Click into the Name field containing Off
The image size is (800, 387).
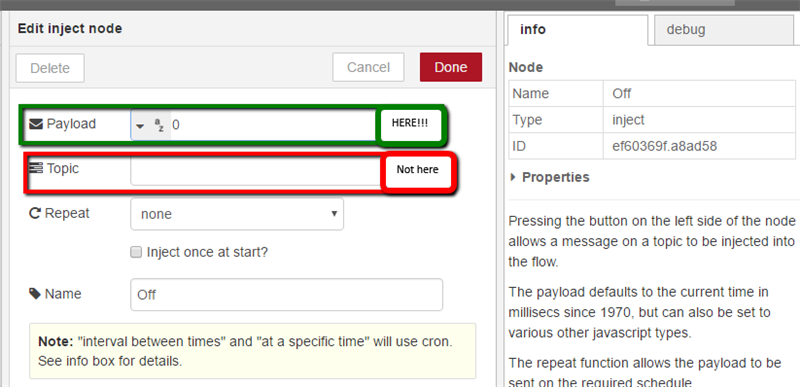click(x=286, y=294)
